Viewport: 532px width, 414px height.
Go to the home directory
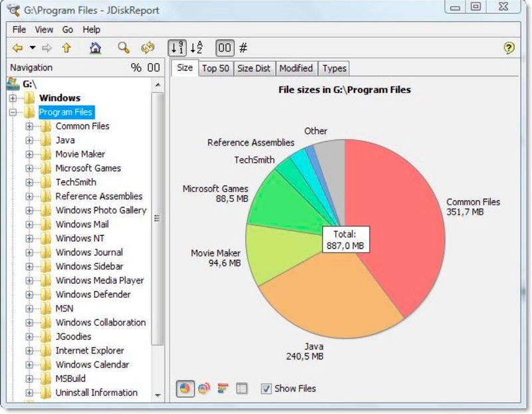point(95,48)
